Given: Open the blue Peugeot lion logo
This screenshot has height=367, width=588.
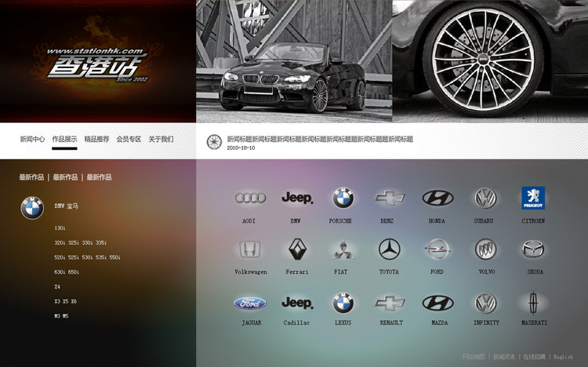Looking at the screenshot, I should (533, 198).
